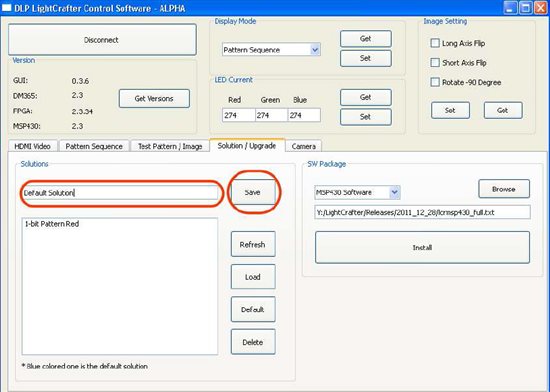Enable the Long Axis Flip checkbox
Image resolution: width=550 pixels, height=392 pixels.
[435, 43]
